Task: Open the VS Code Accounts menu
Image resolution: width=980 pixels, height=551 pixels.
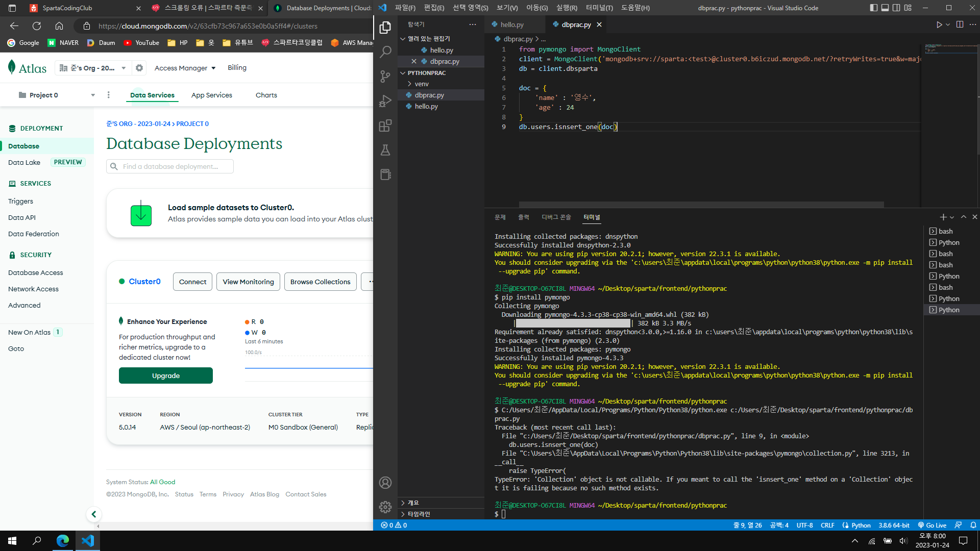Action: pos(385,483)
